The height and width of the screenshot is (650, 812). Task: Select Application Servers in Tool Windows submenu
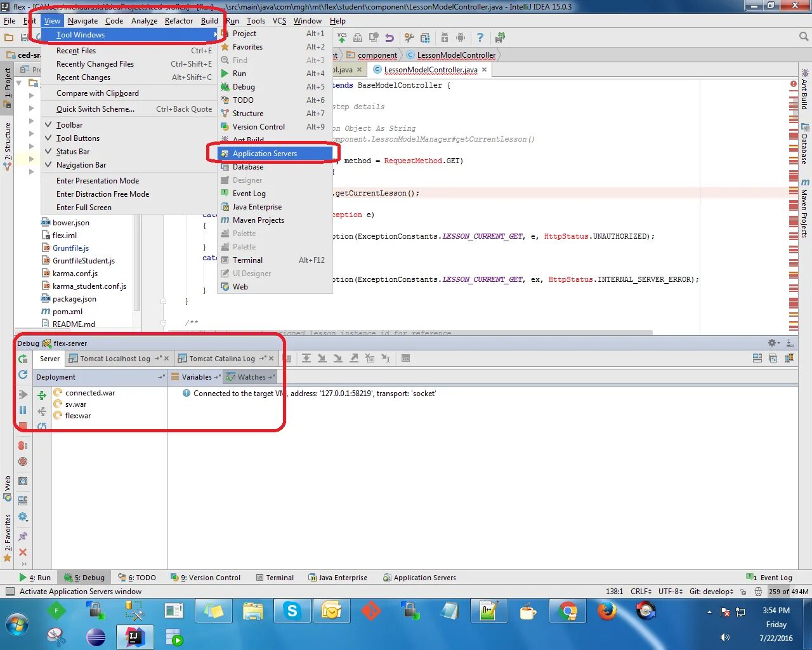pos(275,154)
